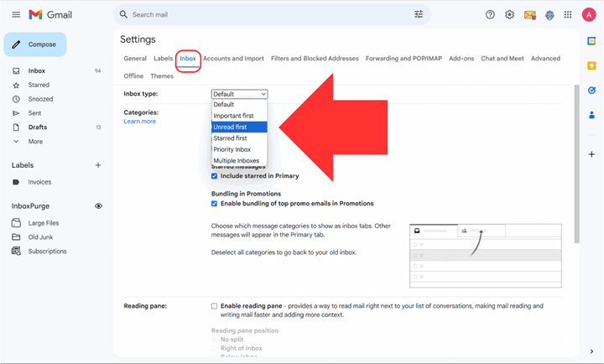Click the Compose button
604x364 pixels.
(35, 44)
